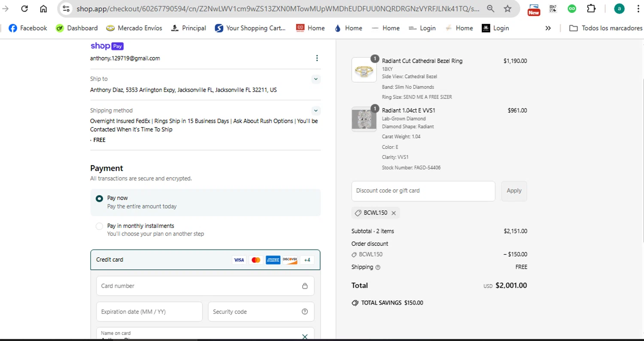Screen dimensions: 644x341
Task: Click the Mastercard logo
Action: 256,260
